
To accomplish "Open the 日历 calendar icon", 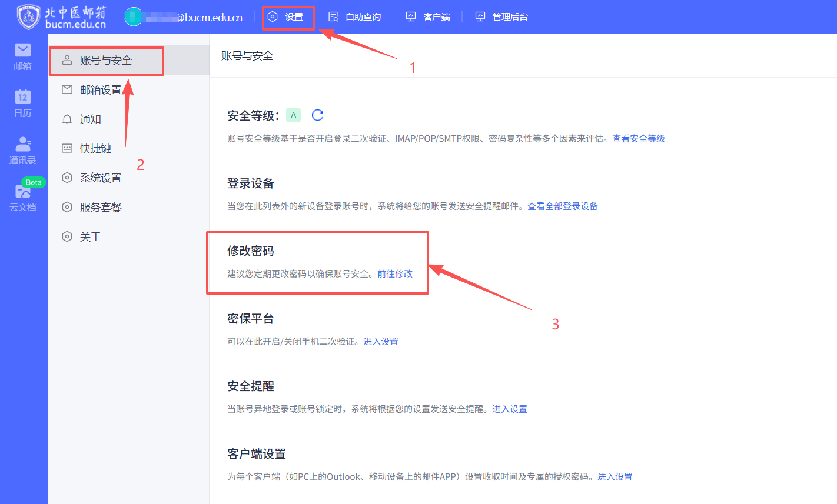I will [23, 103].
